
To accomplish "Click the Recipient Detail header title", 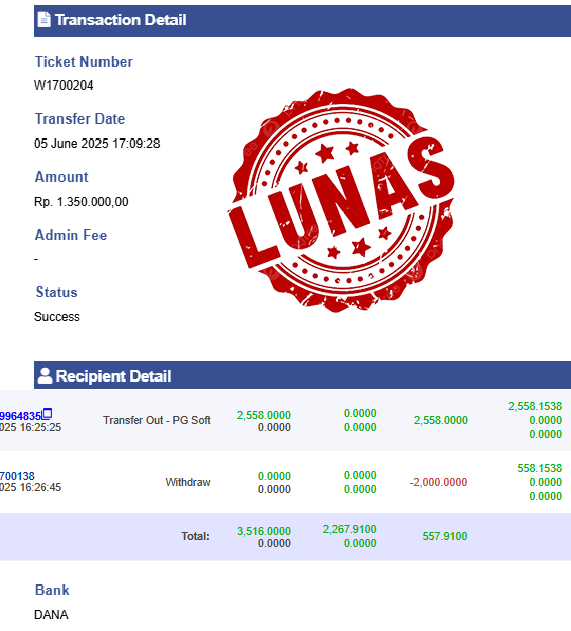I will 113,376.
